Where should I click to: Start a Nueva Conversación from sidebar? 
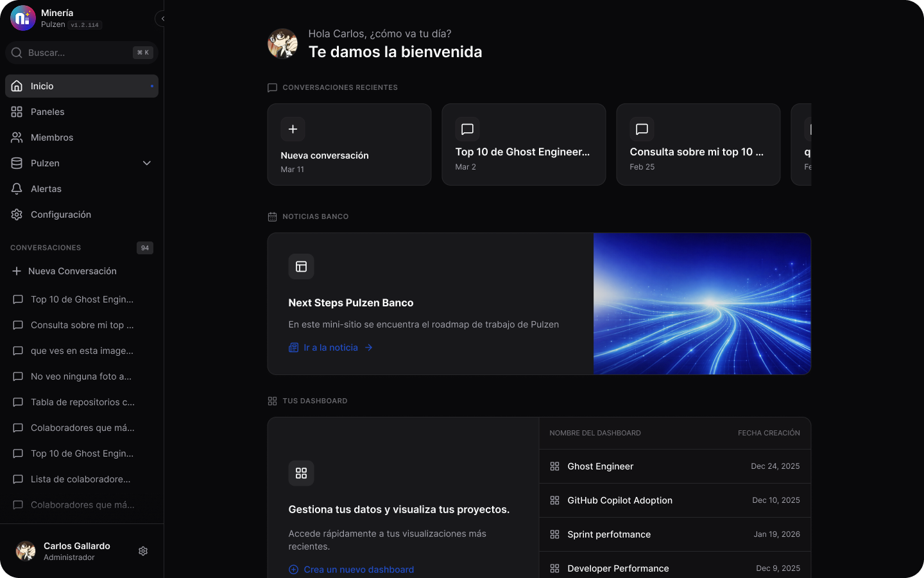pos(81,271)
